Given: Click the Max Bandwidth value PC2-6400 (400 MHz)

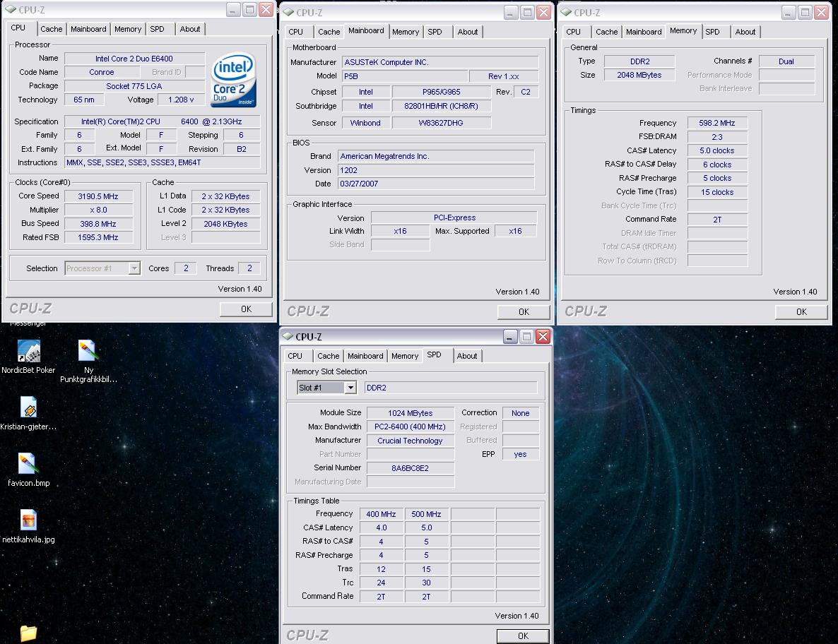Looking at the screenshot, I should pos(410,426).
